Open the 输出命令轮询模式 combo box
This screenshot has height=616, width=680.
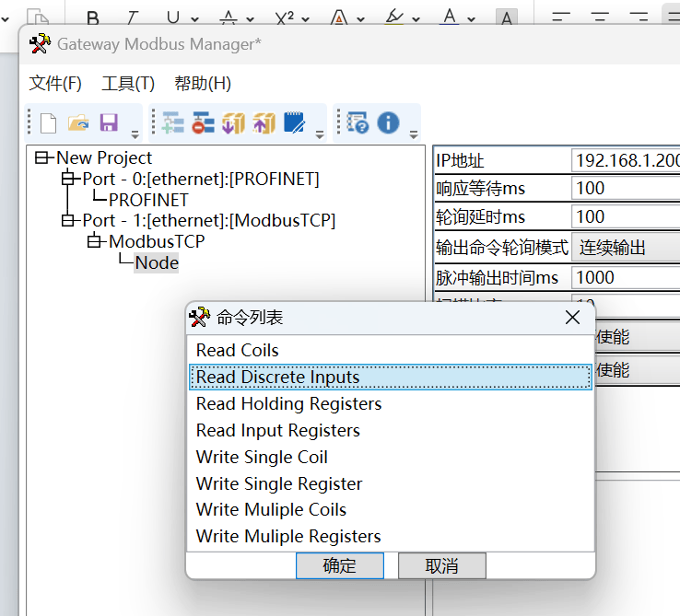pos(626,247)
